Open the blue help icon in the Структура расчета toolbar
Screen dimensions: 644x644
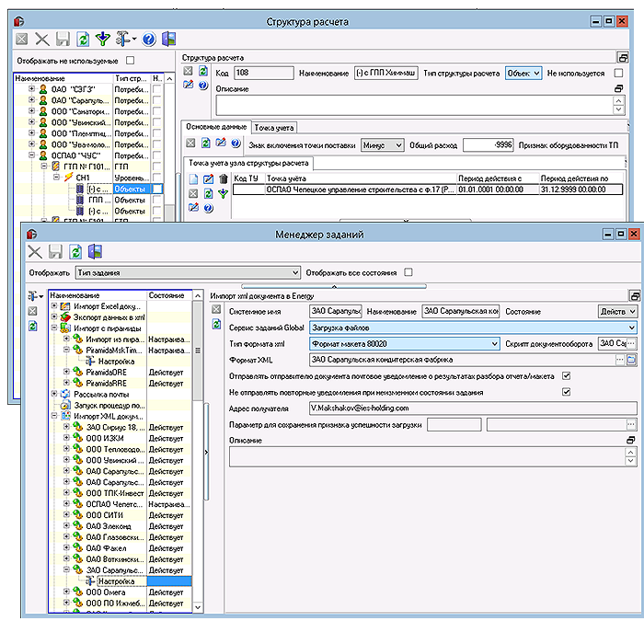tap(149, 39)
